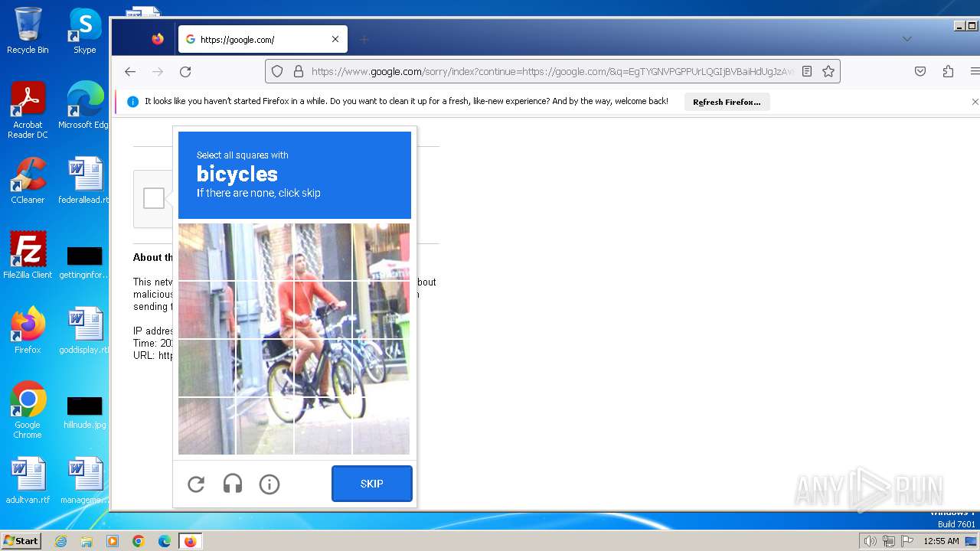Screen dimensions: 980x551
Task: Open the Pocket save icon
Action: point(920,71)
